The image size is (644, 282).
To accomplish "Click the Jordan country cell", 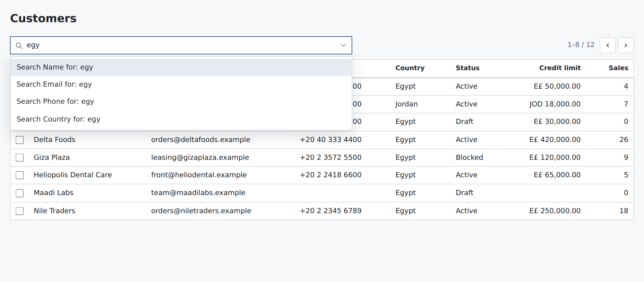I will coord(407,104).
